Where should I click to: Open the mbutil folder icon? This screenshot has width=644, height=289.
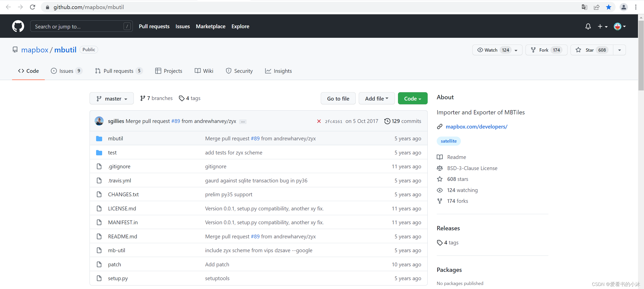(99, 139)
